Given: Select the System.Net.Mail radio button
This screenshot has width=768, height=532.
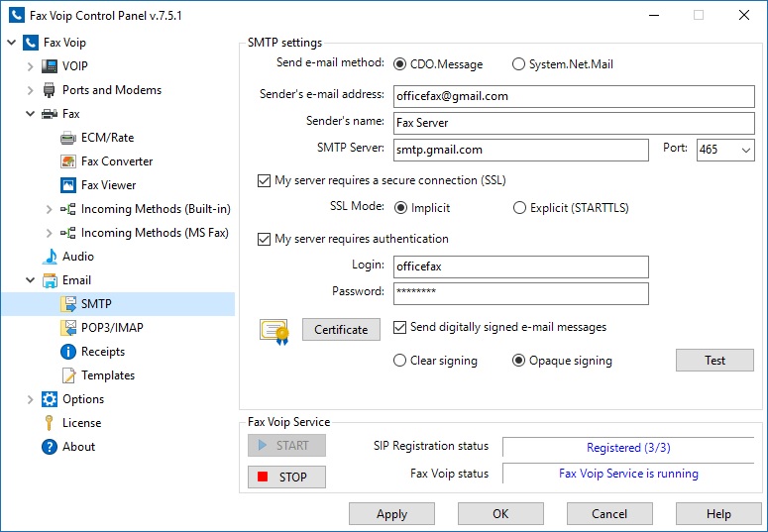Looking at the screenshot, I should pos(519,64).
